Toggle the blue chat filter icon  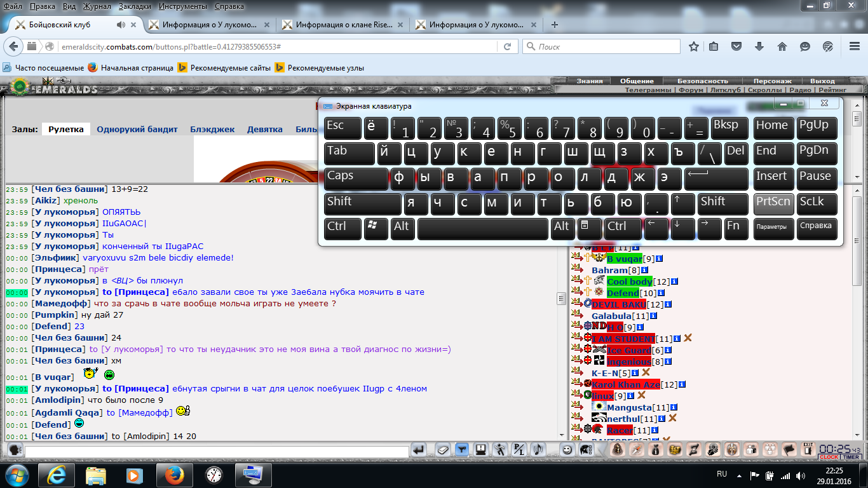click(462, 450)
